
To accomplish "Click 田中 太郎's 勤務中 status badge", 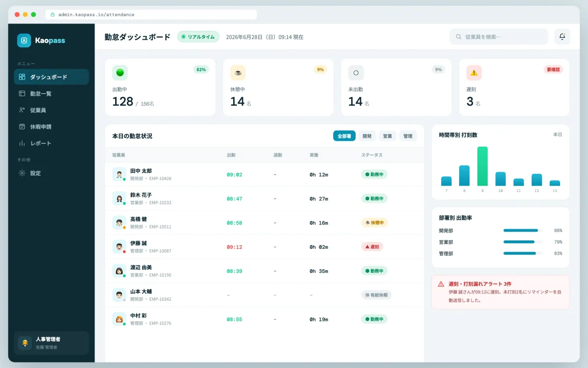I will 374,174.
